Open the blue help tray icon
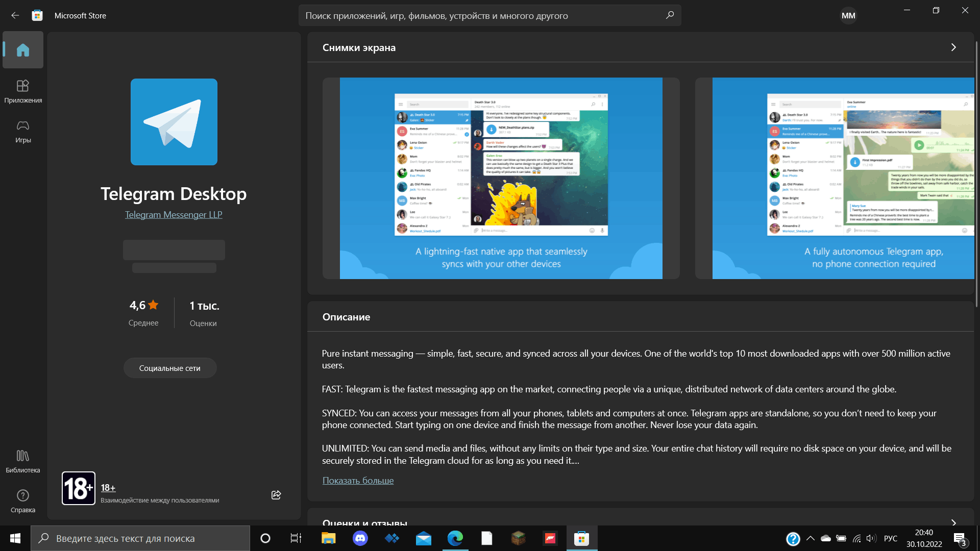This screenshot has height=551, width=980. 793,539
